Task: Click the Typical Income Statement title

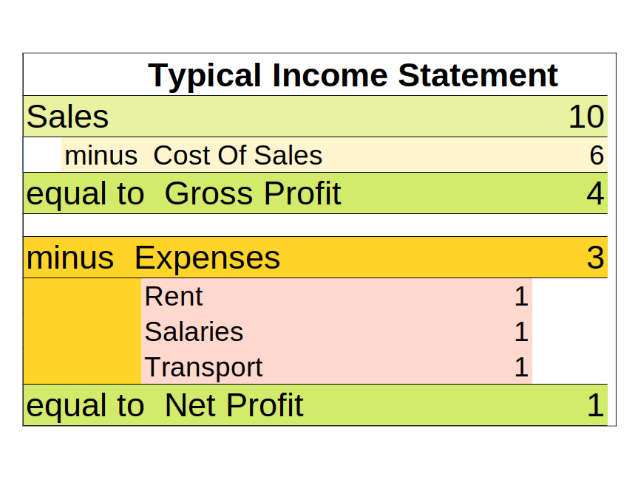Action: 353,75
